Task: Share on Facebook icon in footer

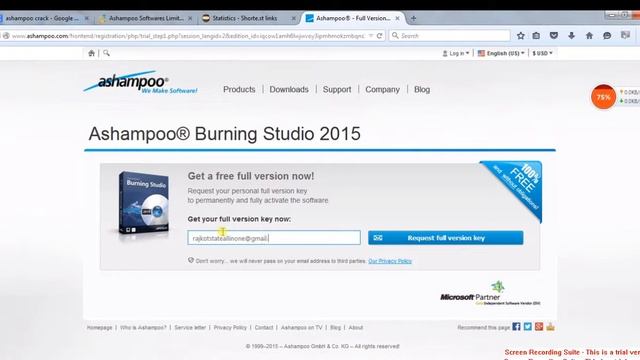Action: click(516, 327)
